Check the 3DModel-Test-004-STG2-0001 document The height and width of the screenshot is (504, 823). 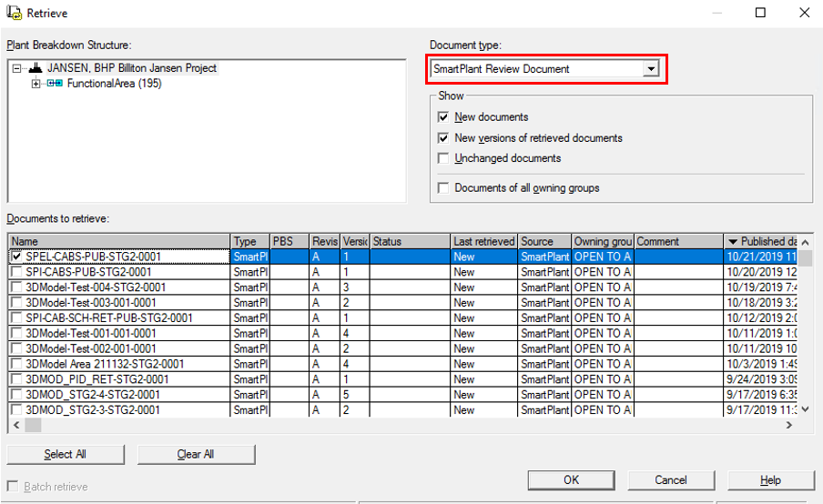17,287
